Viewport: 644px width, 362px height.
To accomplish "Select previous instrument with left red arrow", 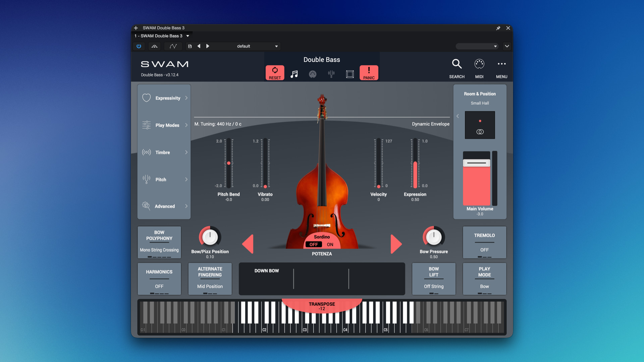I will coord(248,244).
